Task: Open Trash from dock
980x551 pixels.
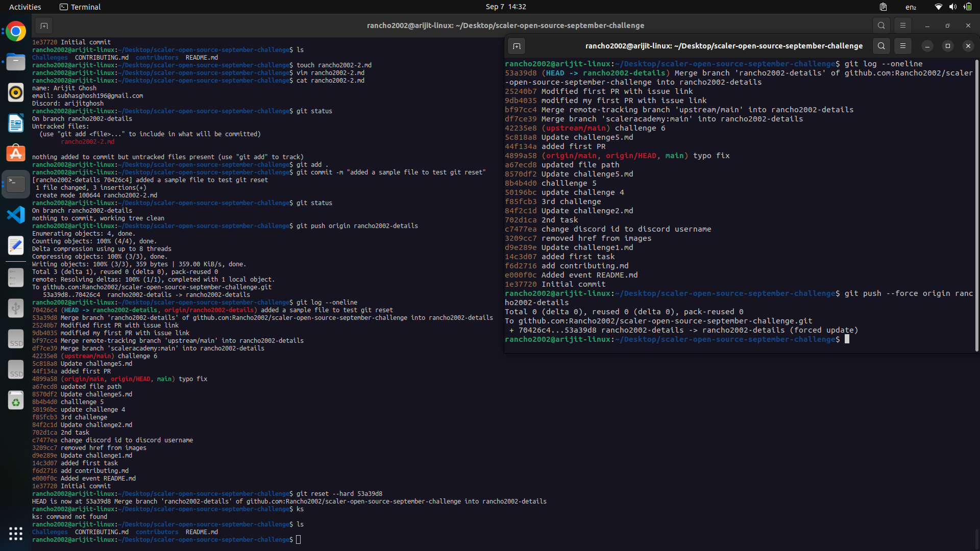Action: (16, 400)
